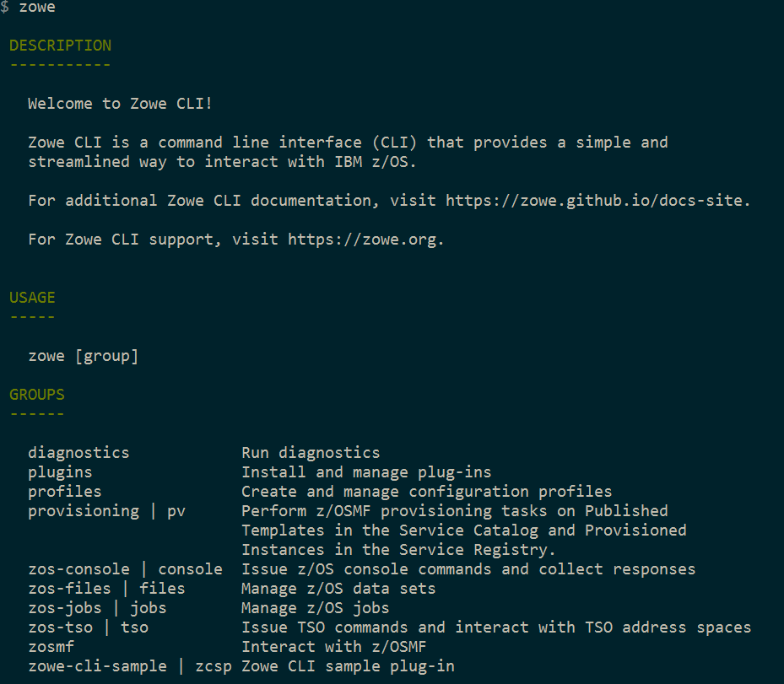Select the diagnostics group name

[x=78, y=453]
